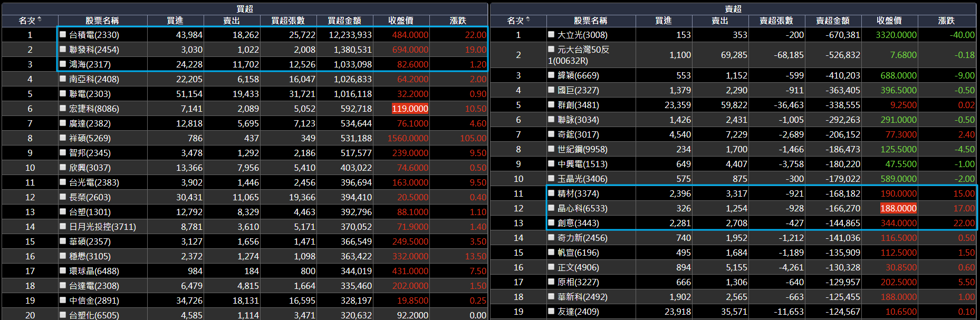Tick the checkbox for 聯發科(2454)
This screenshot has height=320, width=980.
(63, 49)
